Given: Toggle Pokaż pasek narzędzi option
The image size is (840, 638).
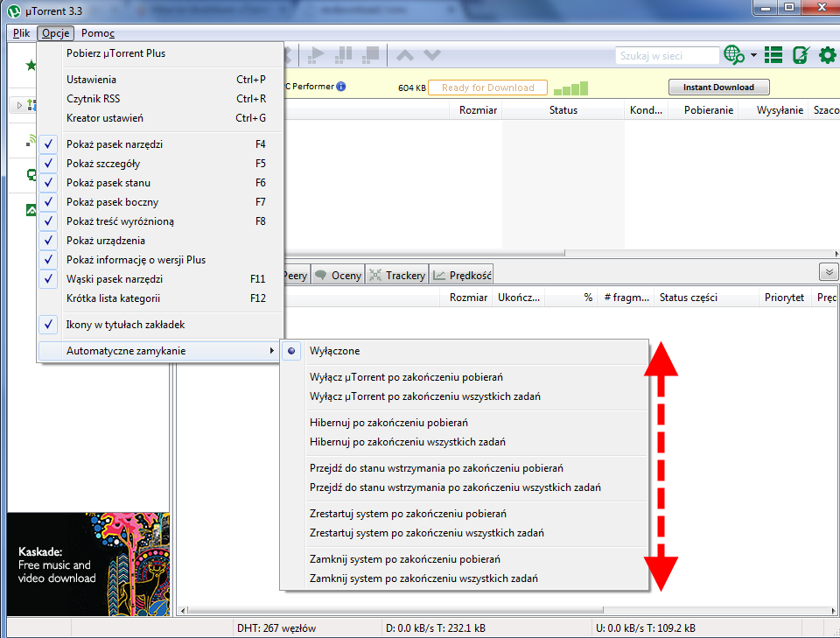Looking at the screenshot, I should tap(159, 144).
